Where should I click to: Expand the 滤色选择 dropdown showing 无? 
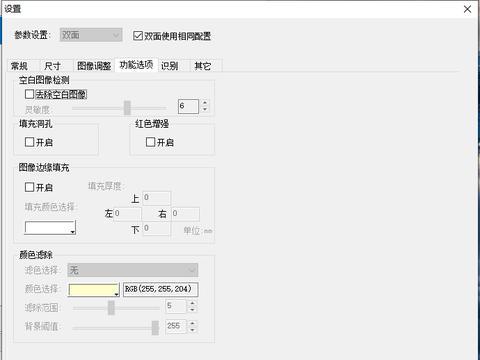click(x=133, y=270)
